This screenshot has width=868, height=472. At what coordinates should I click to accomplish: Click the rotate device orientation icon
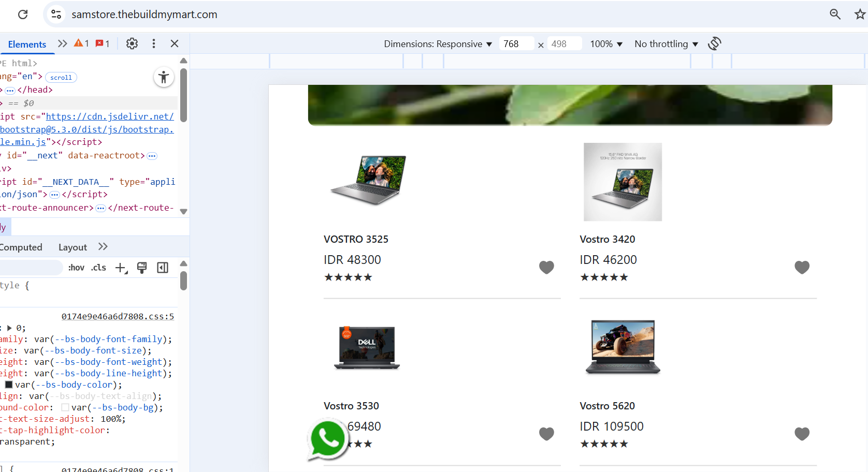point(715,43)
